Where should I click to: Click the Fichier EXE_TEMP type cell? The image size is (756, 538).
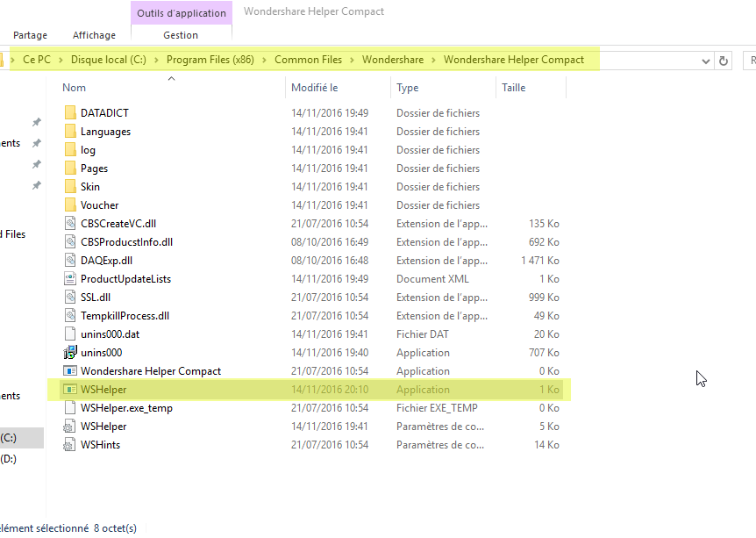click(437, 408)
